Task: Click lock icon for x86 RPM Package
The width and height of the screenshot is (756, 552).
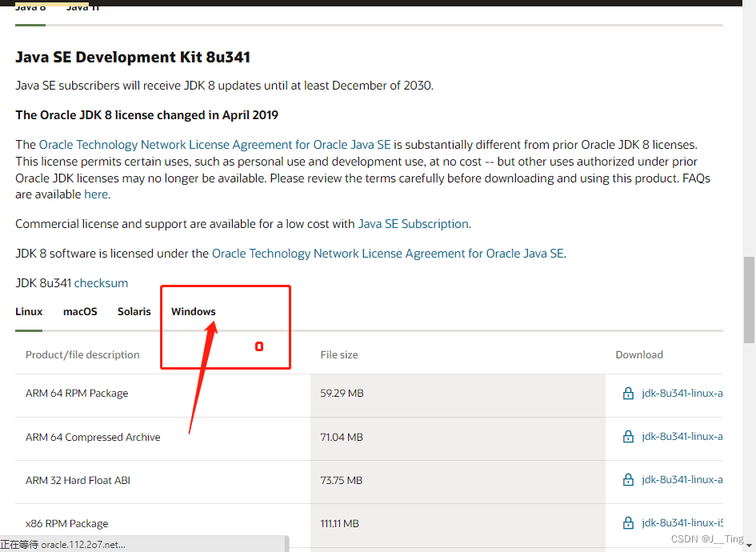Action: click(x=628, y=522)
